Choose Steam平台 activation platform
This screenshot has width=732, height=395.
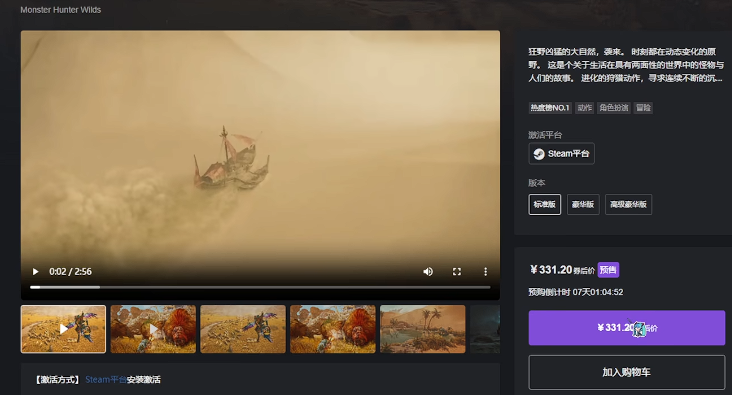pos(562,154)
